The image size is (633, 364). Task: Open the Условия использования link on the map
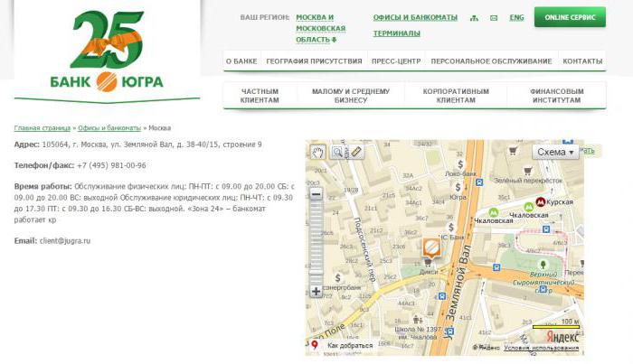[541, 348]
